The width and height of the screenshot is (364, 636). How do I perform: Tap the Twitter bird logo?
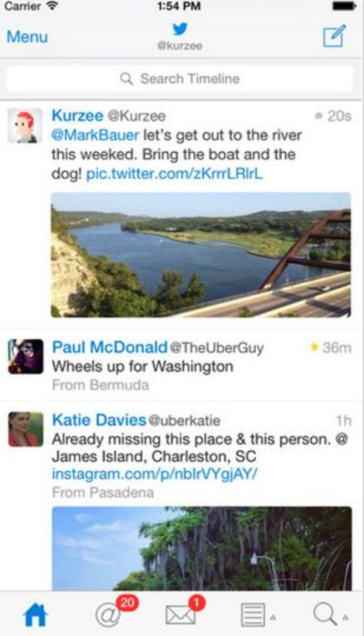[180, 30]
